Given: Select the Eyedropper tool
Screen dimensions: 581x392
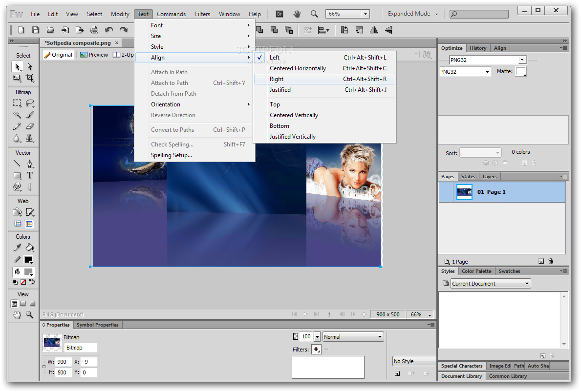Looking at the screenshot, I should click(x=17, y=248).
